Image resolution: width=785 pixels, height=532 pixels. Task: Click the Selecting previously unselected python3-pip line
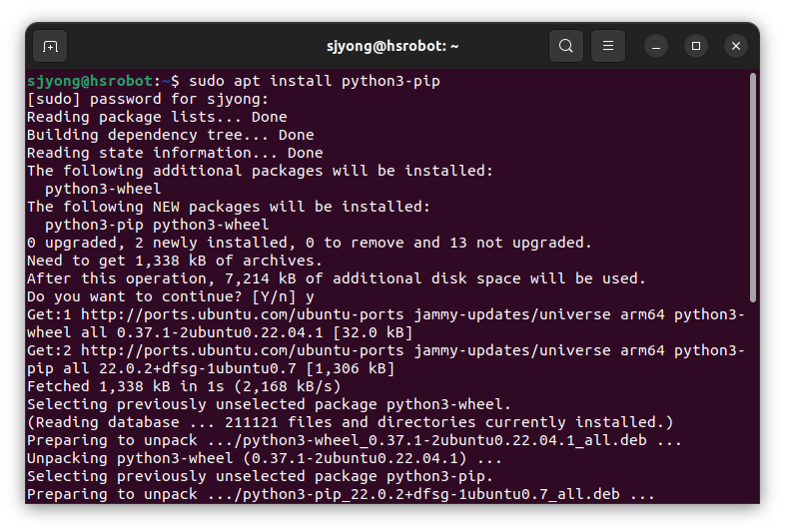click(x=260, y=476)
